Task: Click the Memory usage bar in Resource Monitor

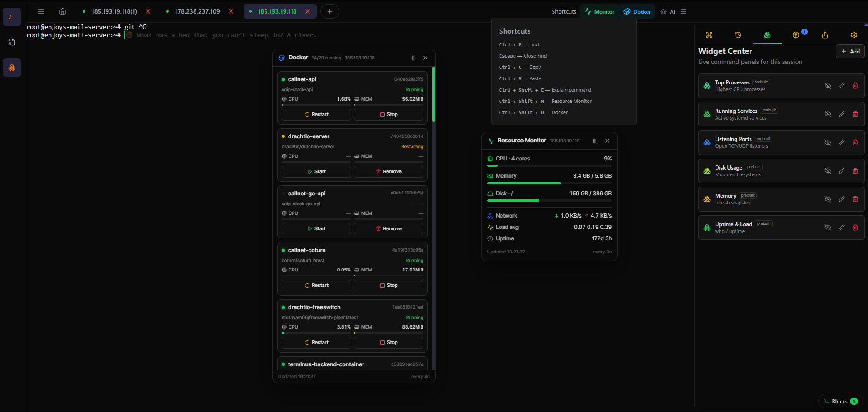Action: tap(549, 183)
